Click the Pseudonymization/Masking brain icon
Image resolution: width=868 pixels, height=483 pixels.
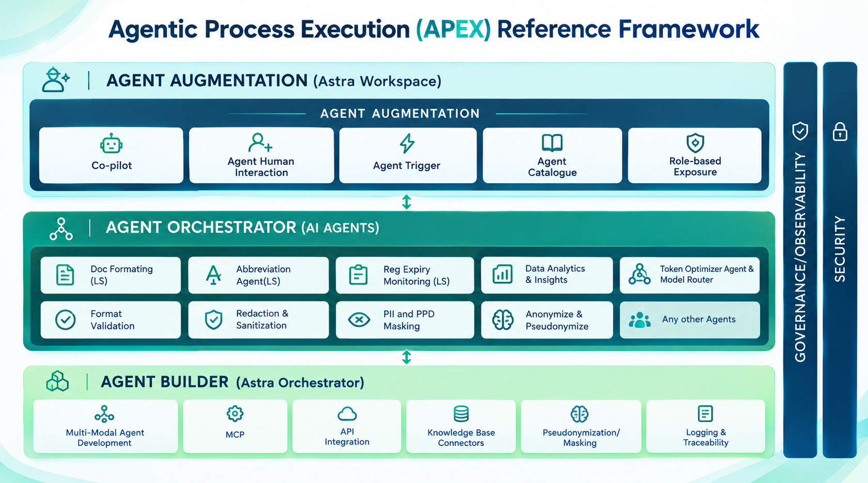[x=579, y=414]
